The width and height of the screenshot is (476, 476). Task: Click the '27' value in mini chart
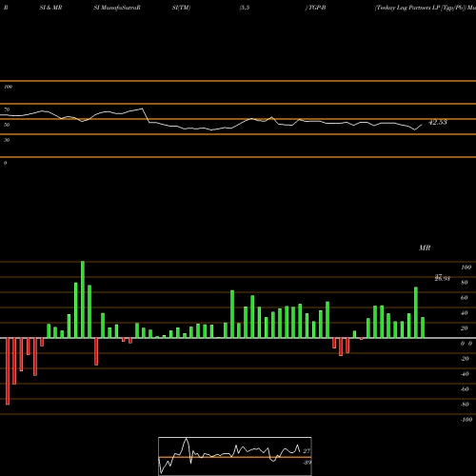307,451
